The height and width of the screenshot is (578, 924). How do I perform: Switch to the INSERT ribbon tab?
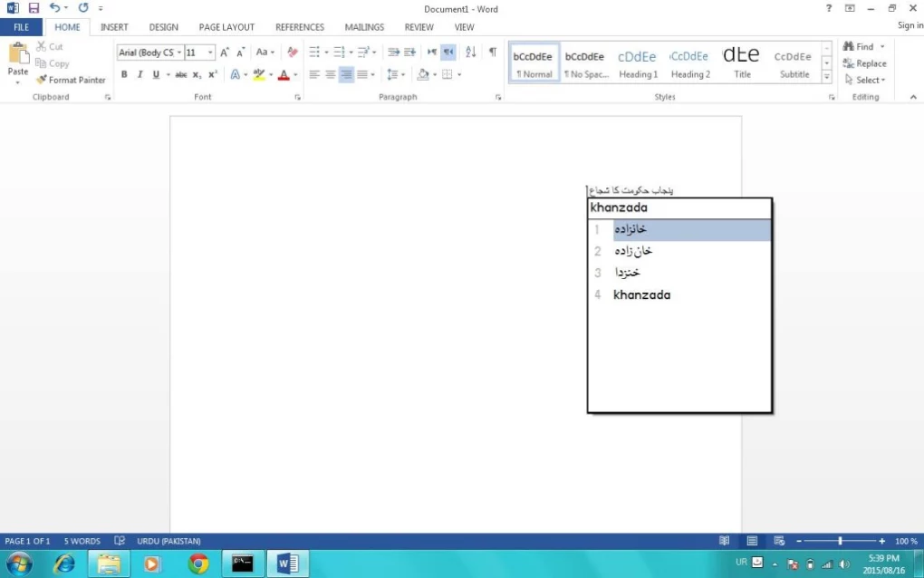click(114, 27)
